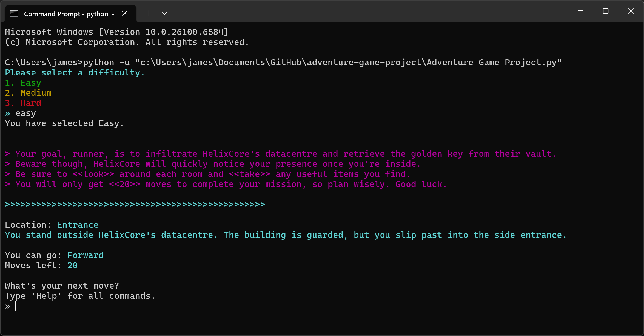Maximize the terminal window

point(606,11)
